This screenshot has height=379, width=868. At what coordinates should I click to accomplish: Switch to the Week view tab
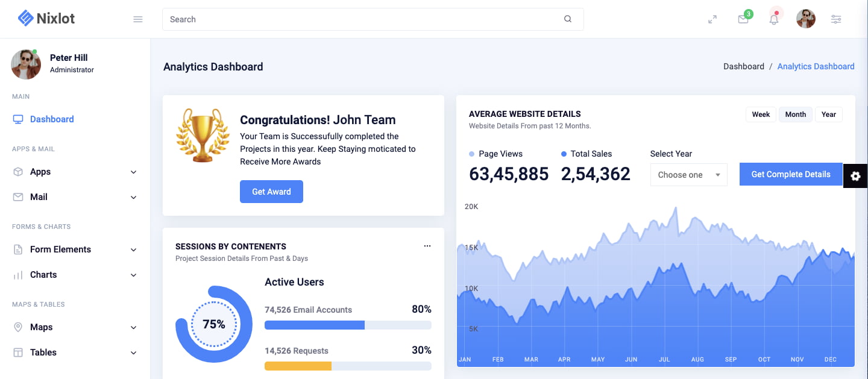(760, 114)
